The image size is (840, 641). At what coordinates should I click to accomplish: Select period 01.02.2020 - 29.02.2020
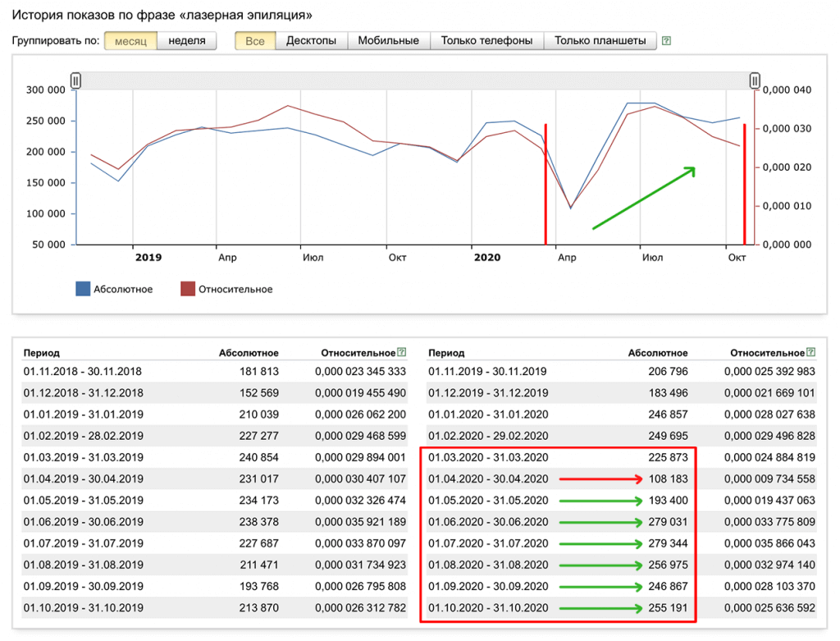point(488,436)
